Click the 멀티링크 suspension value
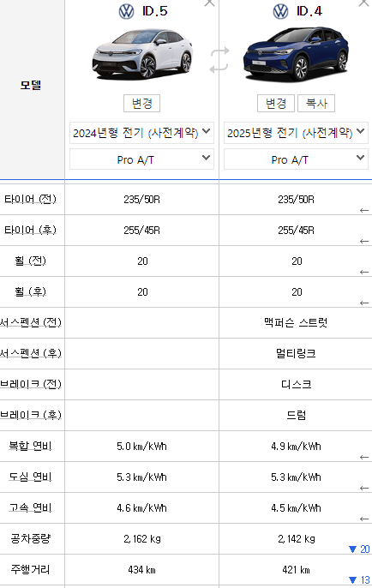Image resolution: width=372 pixels, height=588 pixels. pyautogui.click(x=296, y=353)
